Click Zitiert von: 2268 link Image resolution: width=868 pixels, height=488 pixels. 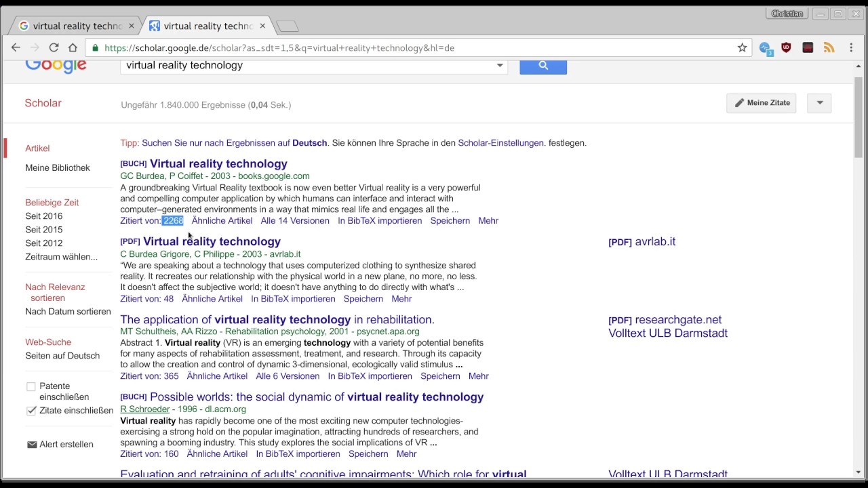(x=152, y=221)
